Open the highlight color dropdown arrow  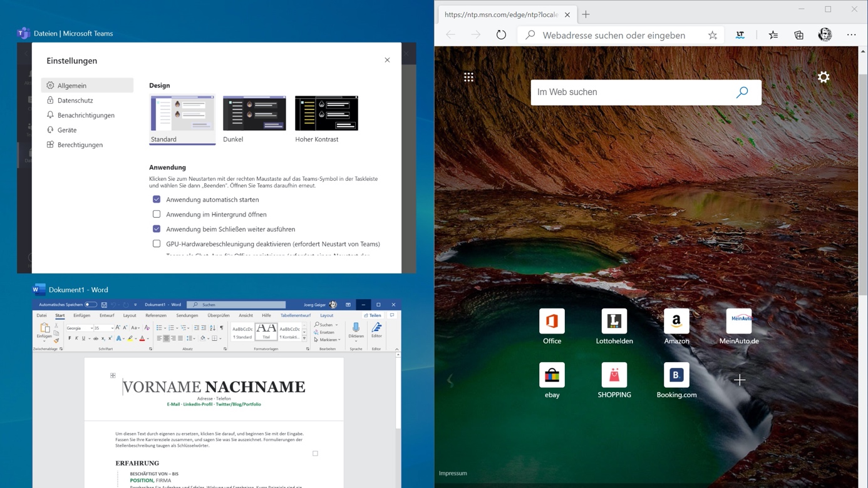pyautogui.click(x=136, y=338)
